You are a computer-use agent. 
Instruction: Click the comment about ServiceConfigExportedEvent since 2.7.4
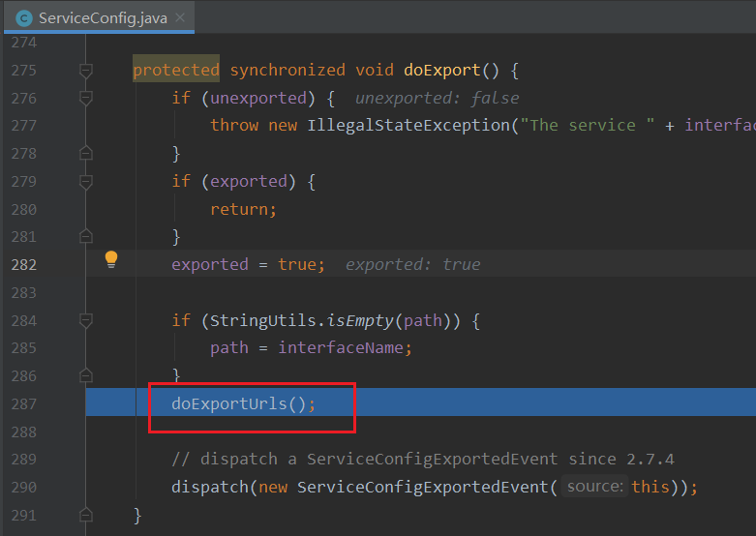(x=423, y=459)
